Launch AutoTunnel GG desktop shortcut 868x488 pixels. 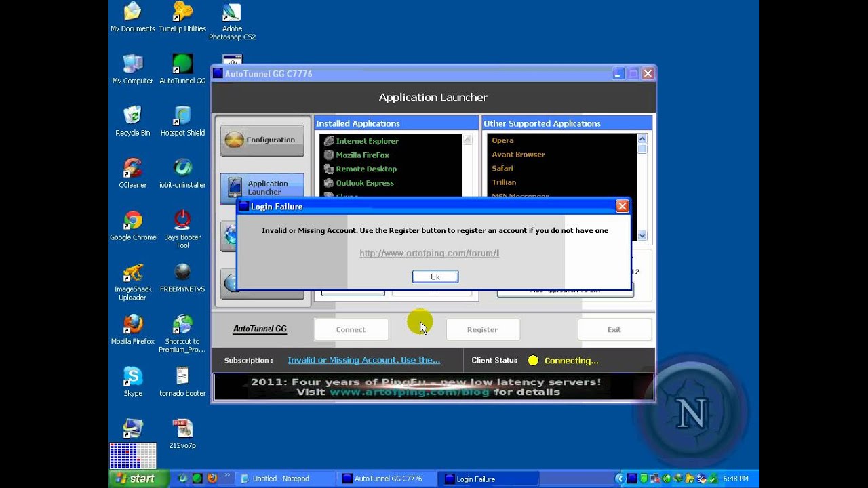182,69
